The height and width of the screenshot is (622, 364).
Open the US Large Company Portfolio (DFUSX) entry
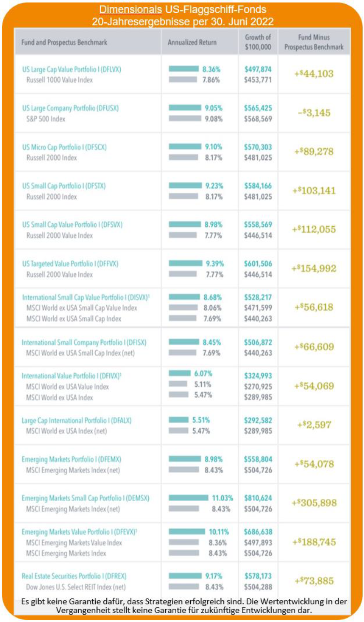click(70, 108)
